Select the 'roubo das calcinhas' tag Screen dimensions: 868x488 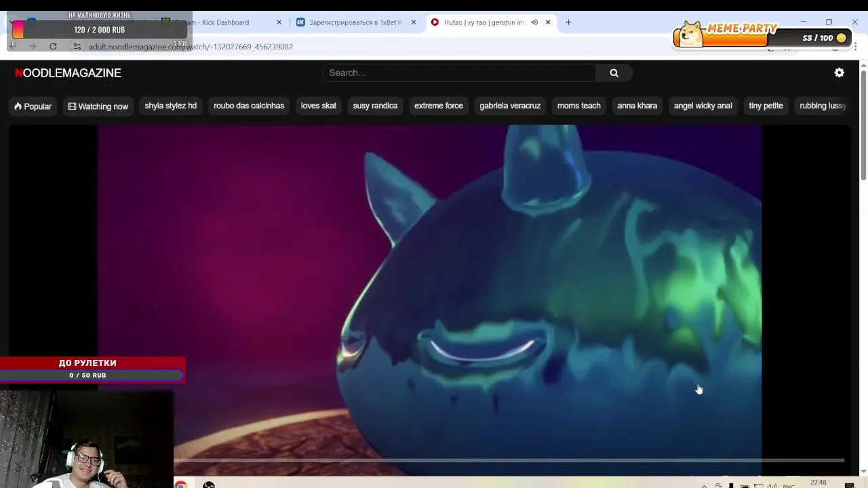(x=249, y=106)
